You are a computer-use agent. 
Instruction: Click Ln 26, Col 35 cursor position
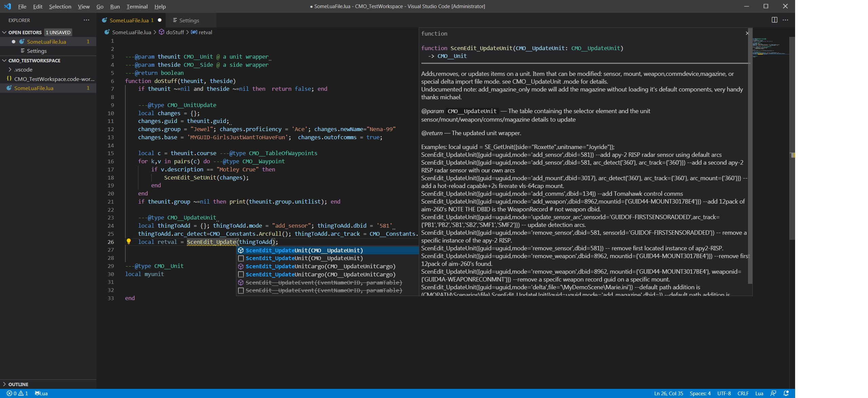(668, 393)
